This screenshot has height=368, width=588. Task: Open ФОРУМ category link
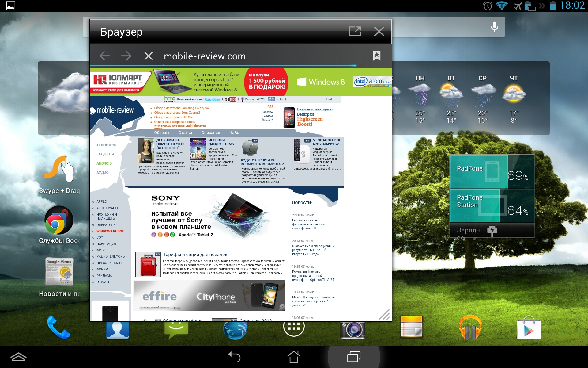[x=102, y=269]
